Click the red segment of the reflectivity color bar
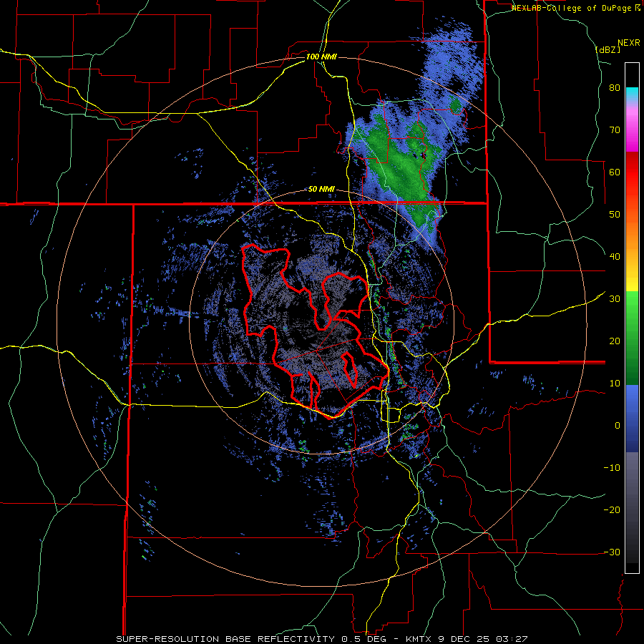644x644 pixels. tap(632, 172)
